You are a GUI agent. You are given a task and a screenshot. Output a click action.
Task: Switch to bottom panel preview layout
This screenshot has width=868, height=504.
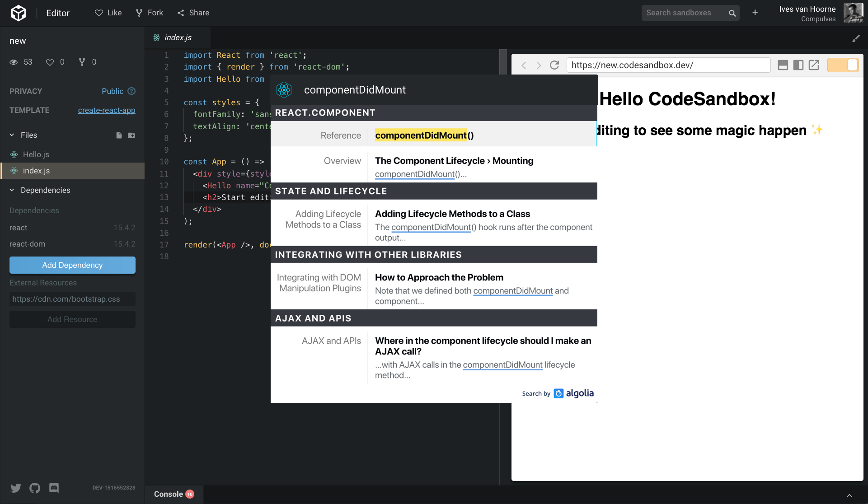pos(783,65)
